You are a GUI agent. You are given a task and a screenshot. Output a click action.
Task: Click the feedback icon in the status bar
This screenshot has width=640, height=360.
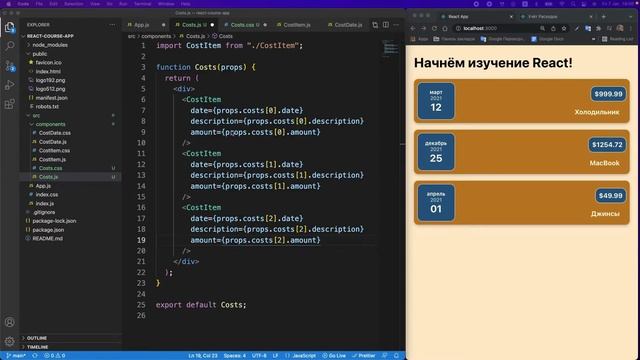(x=384, y=356)
